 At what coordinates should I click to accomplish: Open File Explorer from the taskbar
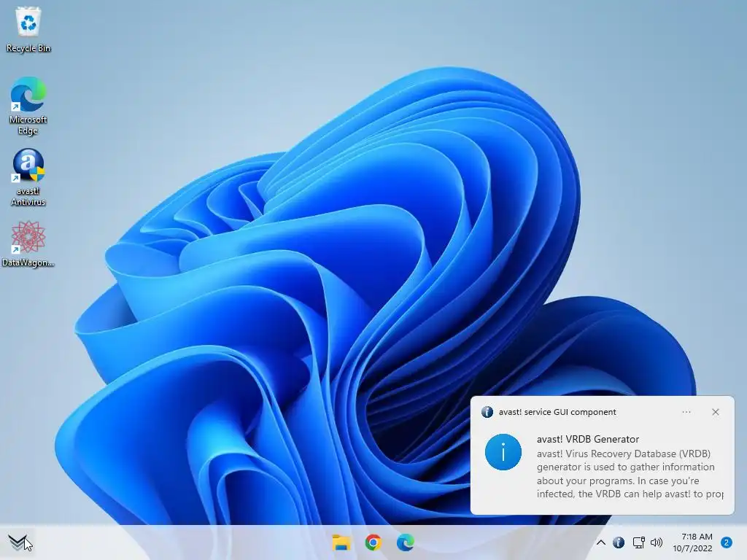pos(341,542)
